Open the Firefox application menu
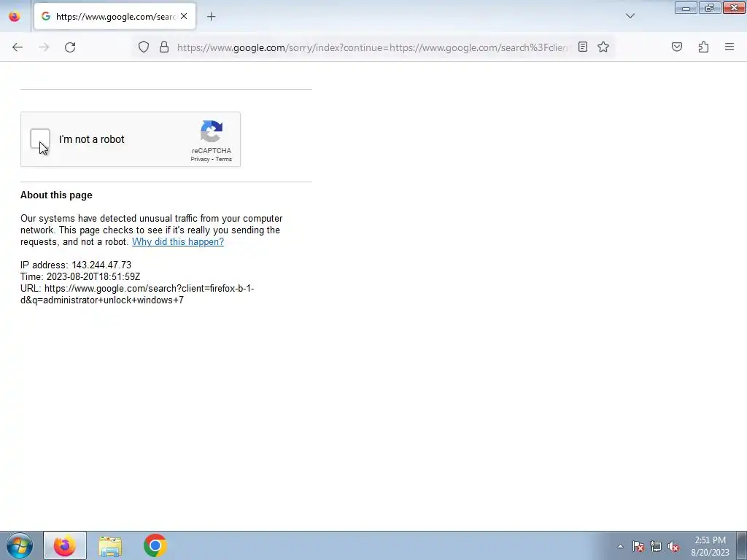747x560 pixels. coord(729,47)
